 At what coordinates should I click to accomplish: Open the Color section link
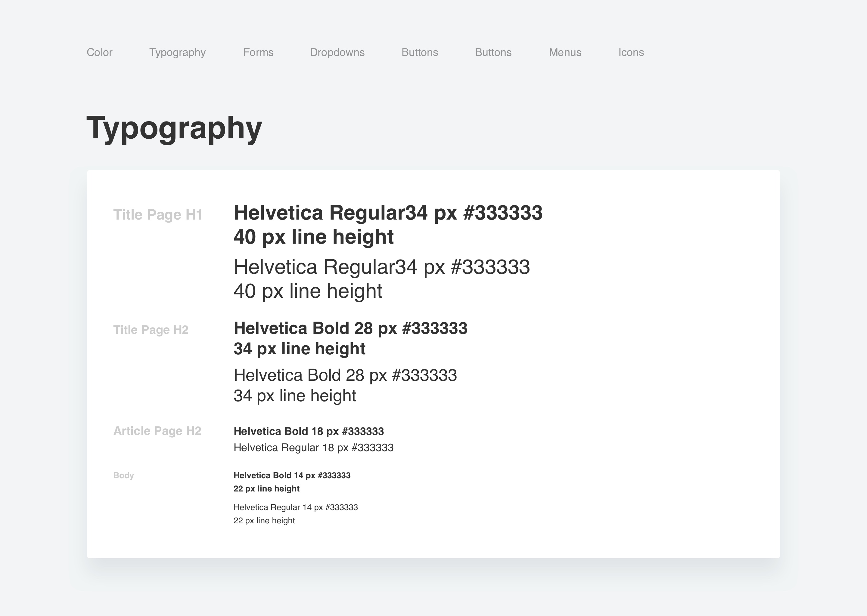click(x=99, y=52)
